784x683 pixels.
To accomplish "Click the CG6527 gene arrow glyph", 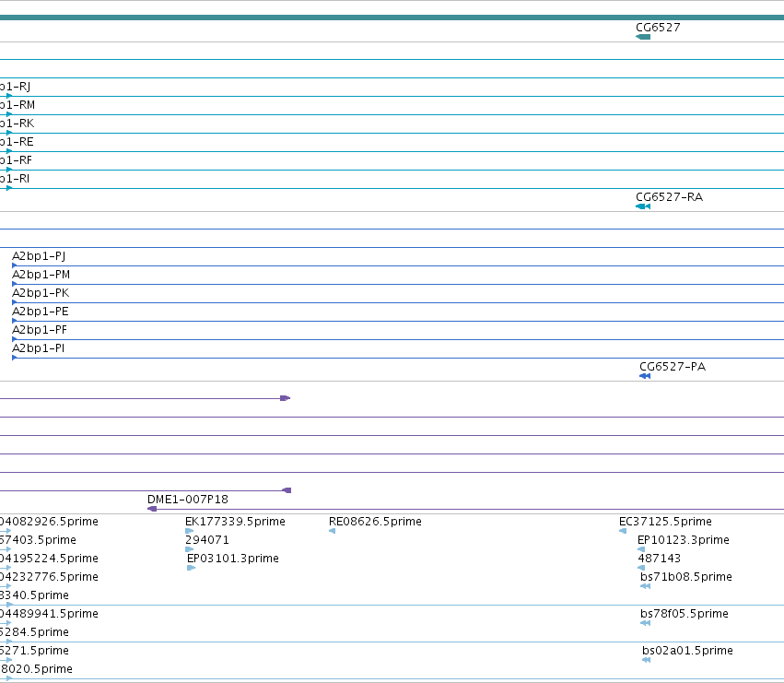I will [x=643, y=37].
